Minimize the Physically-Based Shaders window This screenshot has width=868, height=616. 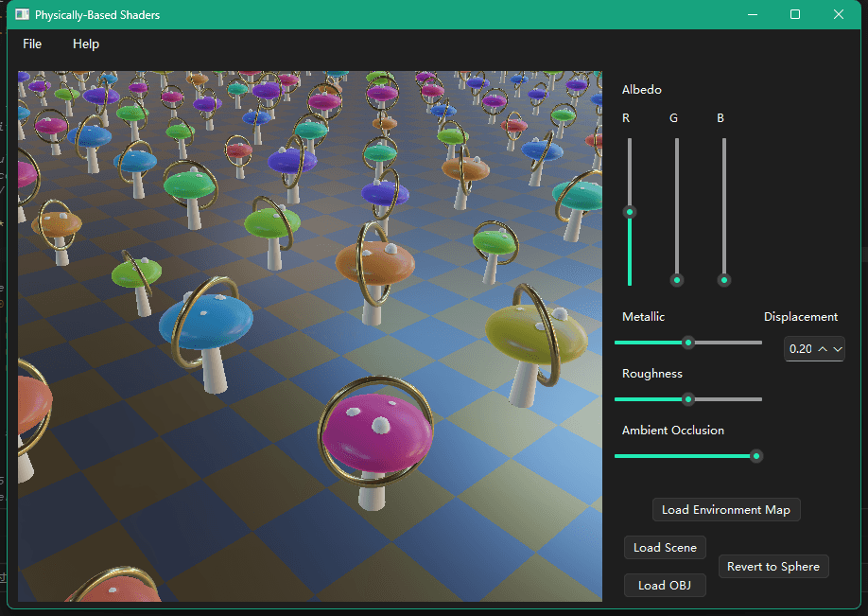point(753,14)
